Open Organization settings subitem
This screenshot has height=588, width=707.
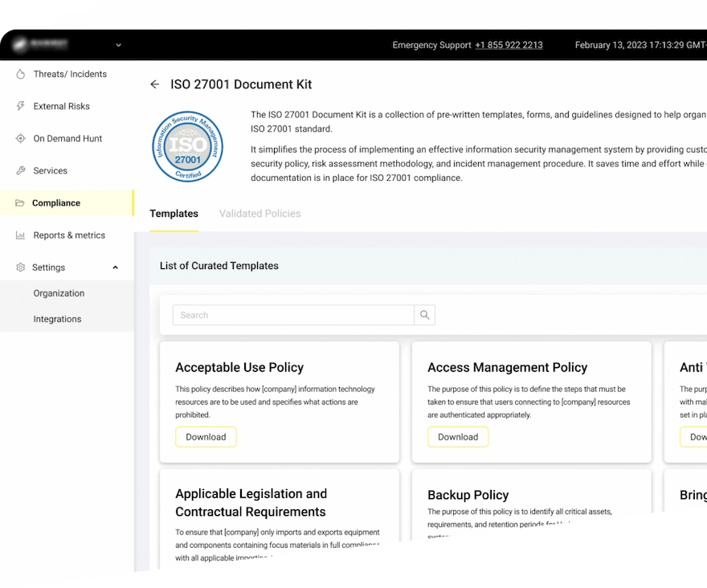[x=67, y=293]
